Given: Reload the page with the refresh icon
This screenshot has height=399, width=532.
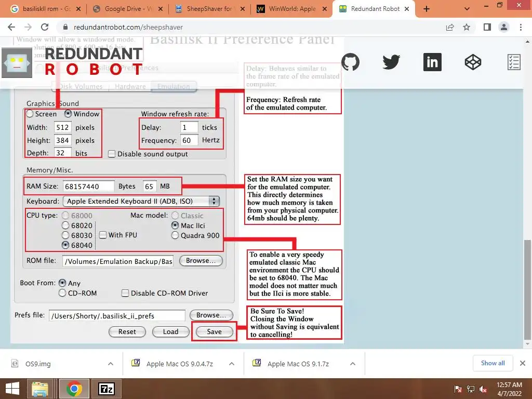Looking at the screenshot, I should click(45, 27).
